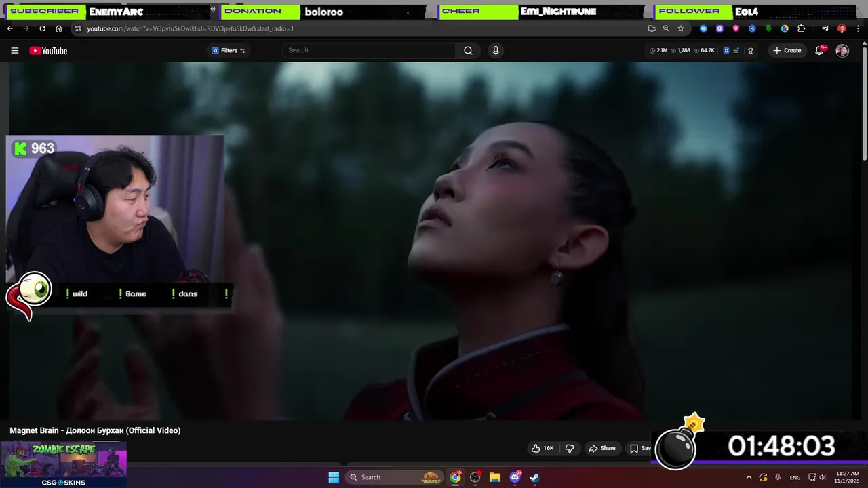868x488 pixels.
Task: Click the video title Magnet Brain
Action: coord(95,430)
